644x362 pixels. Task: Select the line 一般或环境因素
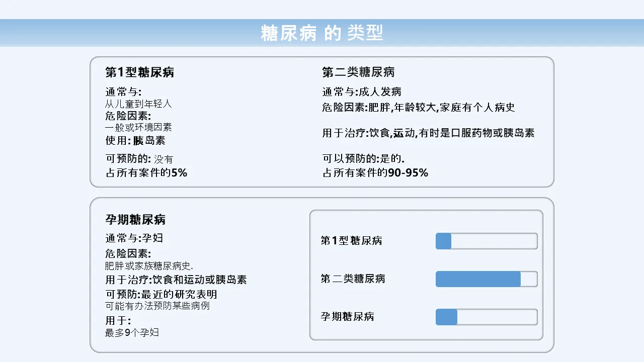pyautogui.click(x=138, y=128)
